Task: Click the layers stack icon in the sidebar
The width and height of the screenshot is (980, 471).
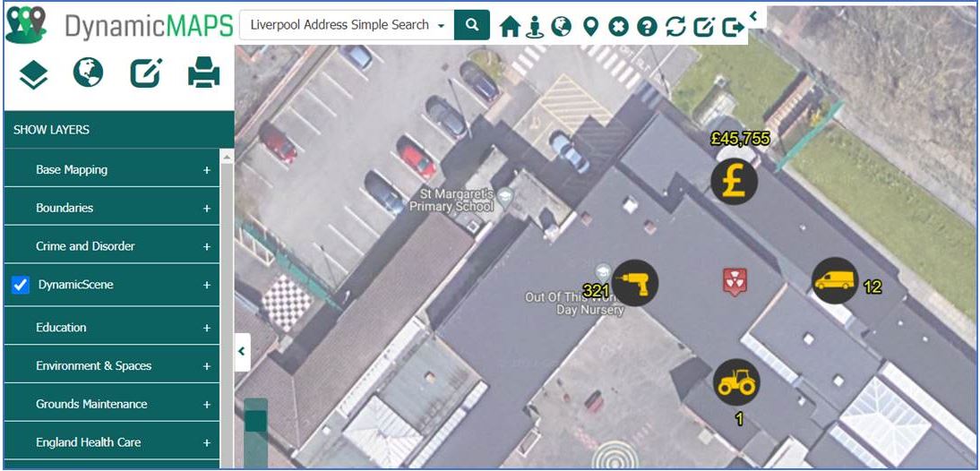Action: [34, 75]
